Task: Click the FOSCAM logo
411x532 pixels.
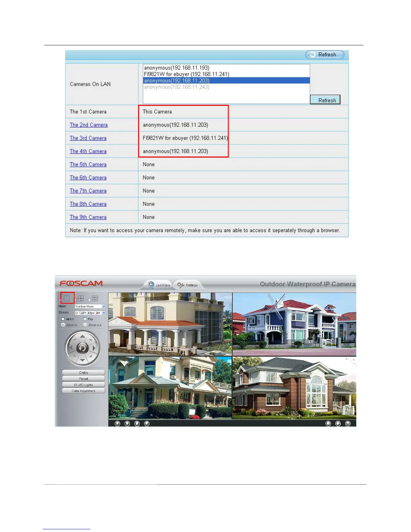Action: point(81,283)
